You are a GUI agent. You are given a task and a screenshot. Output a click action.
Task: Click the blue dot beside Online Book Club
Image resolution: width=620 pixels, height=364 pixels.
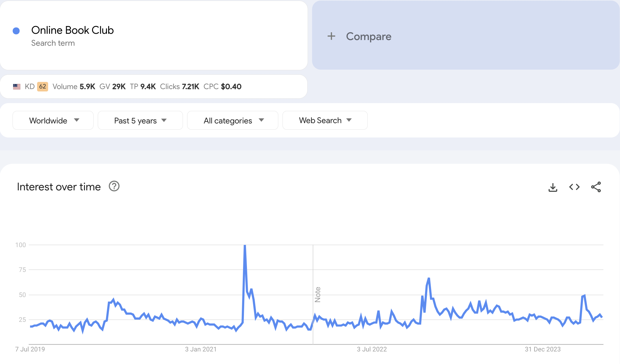(16, 31)
